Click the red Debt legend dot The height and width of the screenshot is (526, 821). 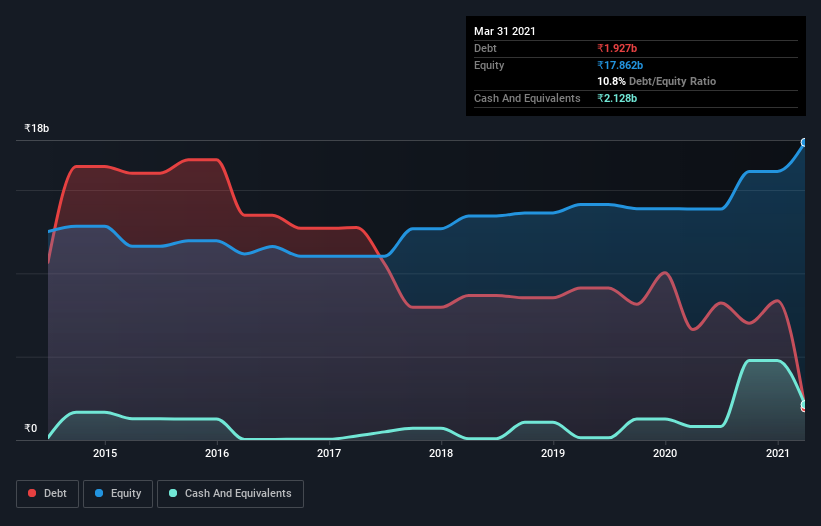(32, 493)
